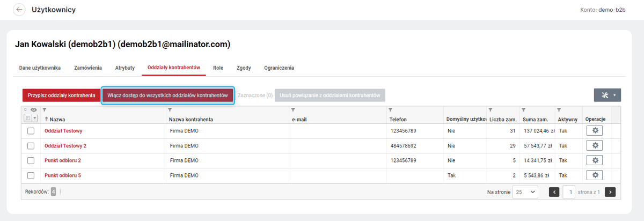Sort by the Aktywny column header
Screen dimensions: 644x221
point(568,119)
